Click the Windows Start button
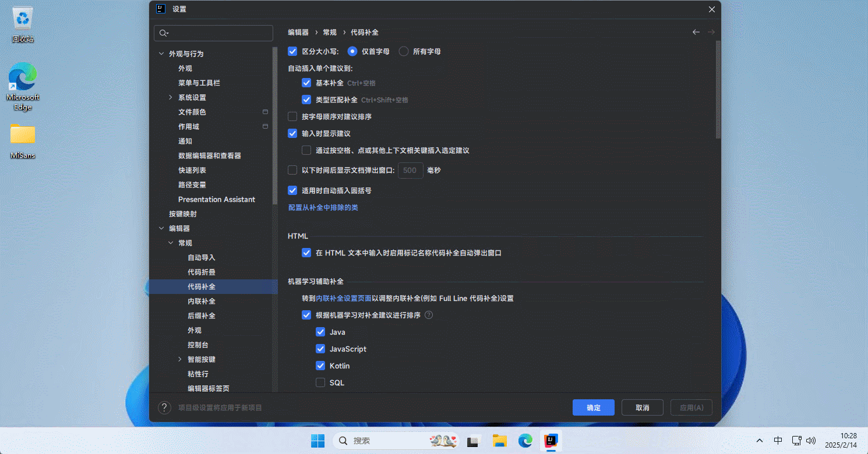Image resolution: width=868 pixels, height=454 pixels. (x=317, y=441)
